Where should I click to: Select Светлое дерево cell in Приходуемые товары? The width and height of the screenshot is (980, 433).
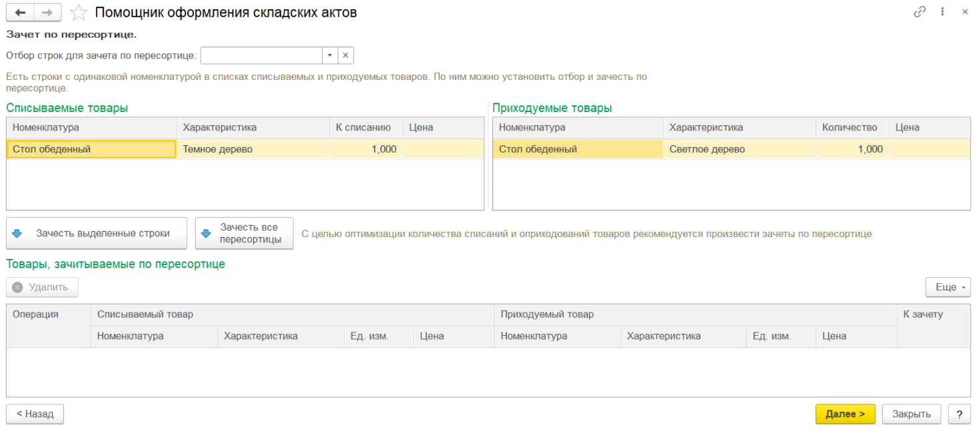coord(738,149)
